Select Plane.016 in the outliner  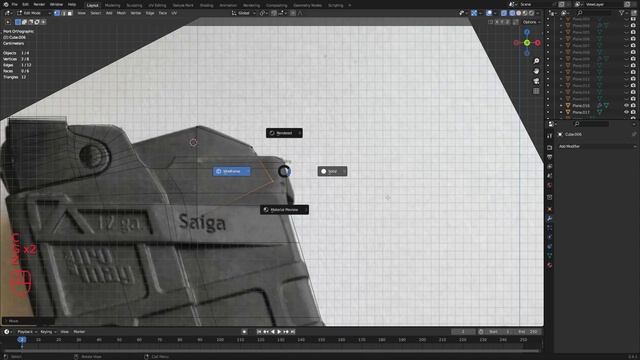coord(581,106)
